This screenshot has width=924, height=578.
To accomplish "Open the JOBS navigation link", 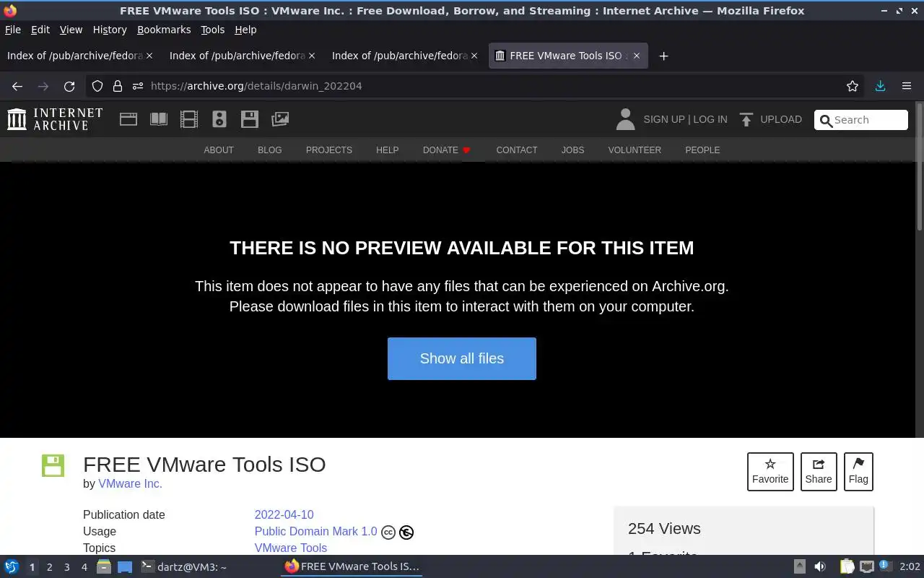I will pyautogui.click(x=573, y=150).
